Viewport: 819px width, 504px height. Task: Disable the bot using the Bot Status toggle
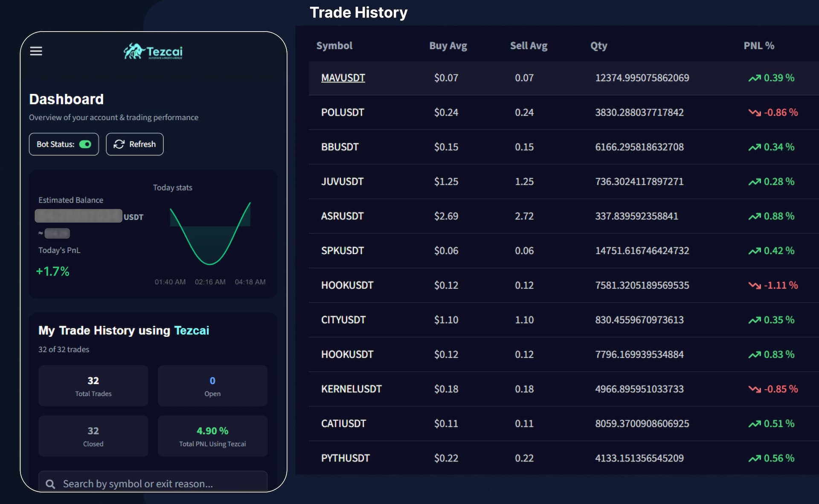coord(85,144)
